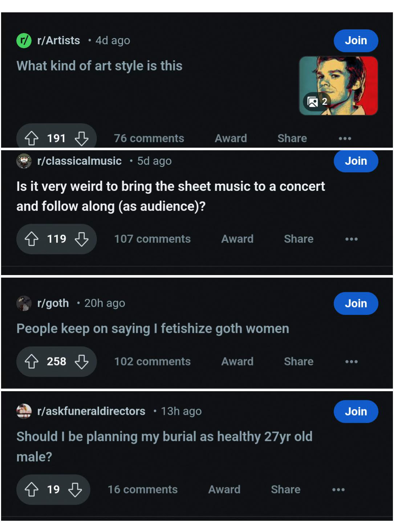This screenshot has height=532, width=394.
Task: Open more options on r/Artists post
Action: pyautogui.click(x=345, y=138)
